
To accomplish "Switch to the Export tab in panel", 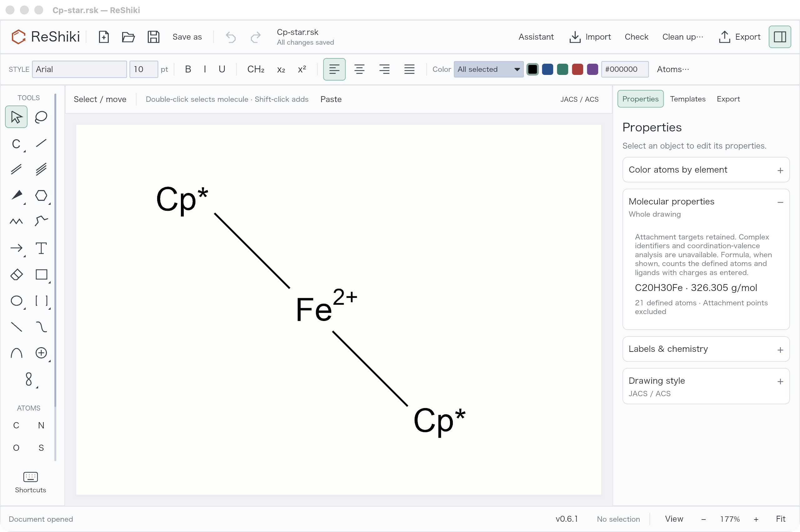I will pyautogui.click(x=728, y=99).
